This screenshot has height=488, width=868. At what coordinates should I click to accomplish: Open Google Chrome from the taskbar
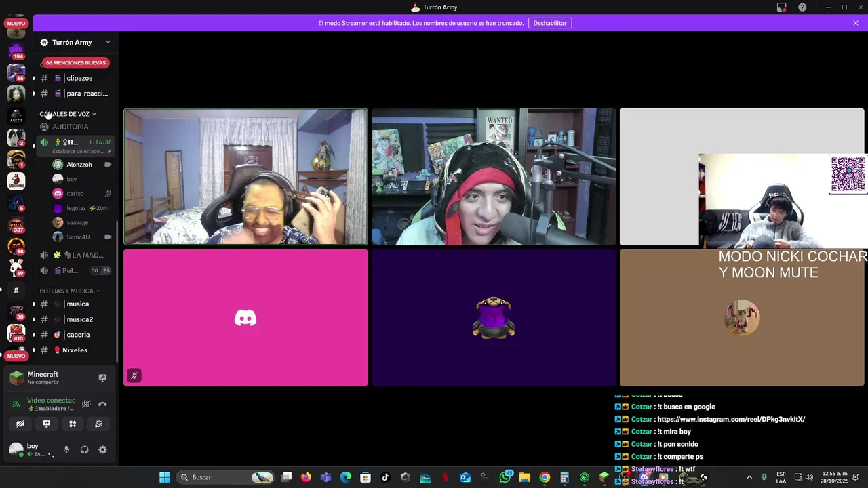[545, 477]
